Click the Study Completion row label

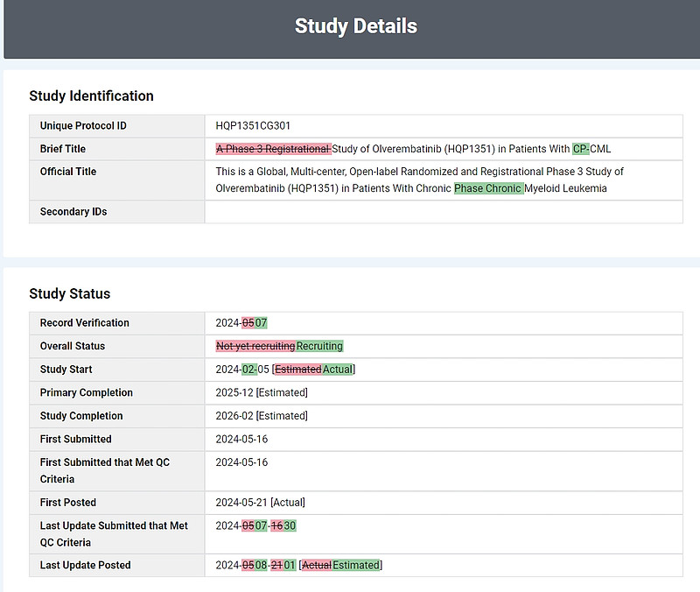(81, 416)
